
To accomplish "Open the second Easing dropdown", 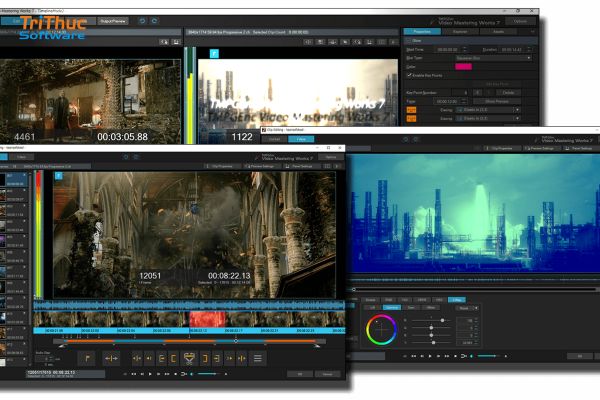I will tap(488, 119).
